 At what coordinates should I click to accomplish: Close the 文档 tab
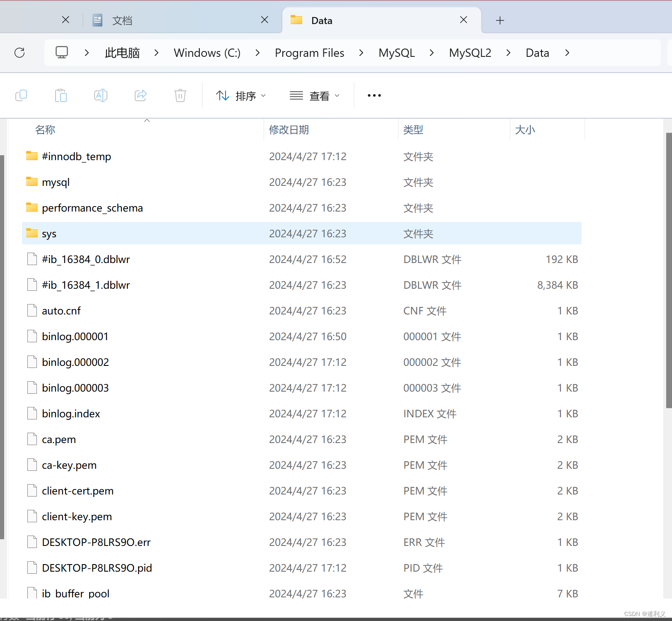click(265, 20)
